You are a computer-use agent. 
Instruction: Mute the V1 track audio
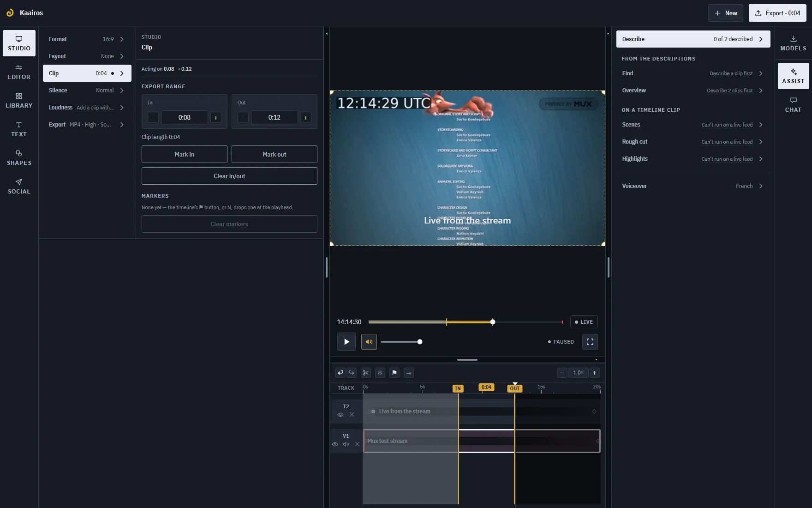coord(346,444)
